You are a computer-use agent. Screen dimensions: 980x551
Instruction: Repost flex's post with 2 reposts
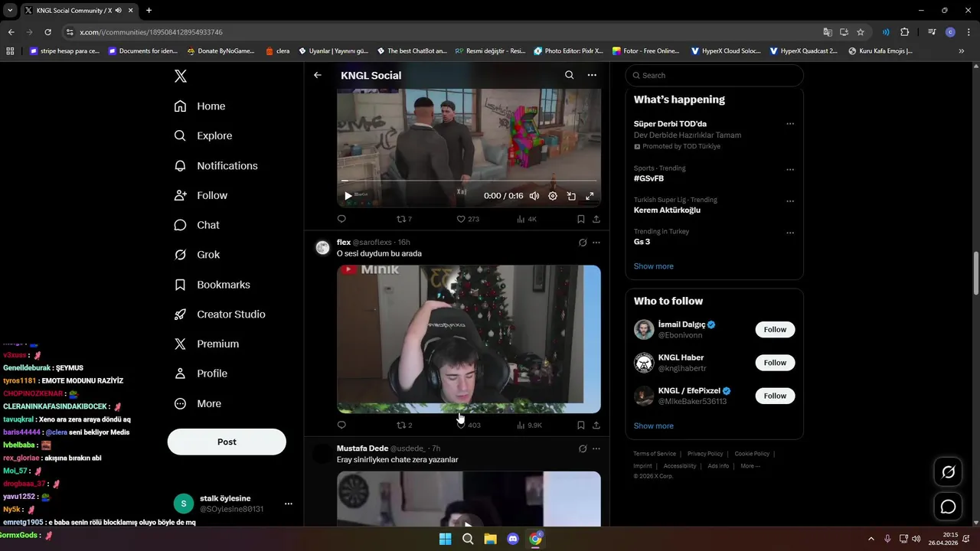point(403,425)
